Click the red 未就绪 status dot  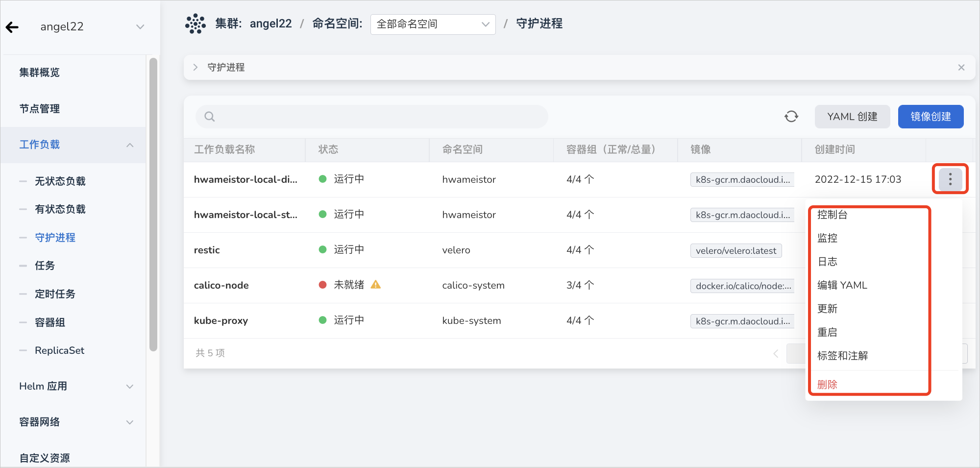322,285
